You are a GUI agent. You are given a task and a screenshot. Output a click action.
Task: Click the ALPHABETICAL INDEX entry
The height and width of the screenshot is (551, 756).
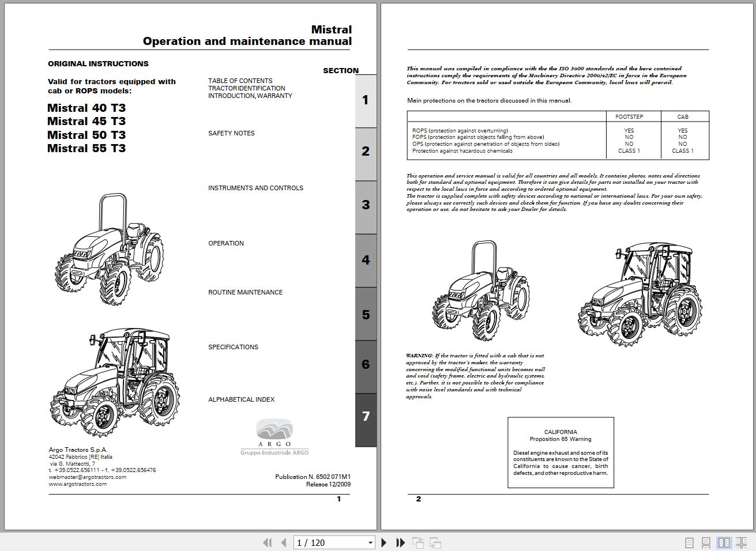241,399
